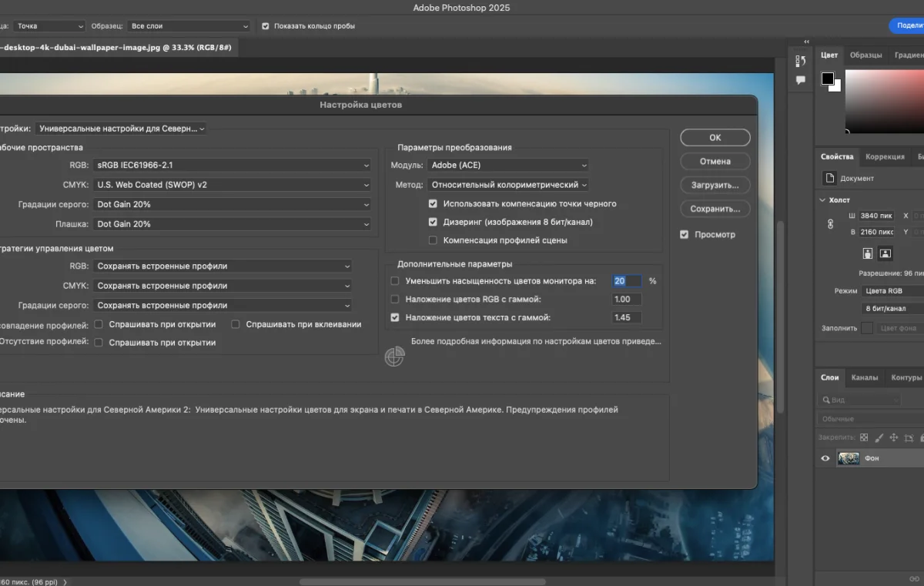Open the RGB working space dropdown

(233, 165)
